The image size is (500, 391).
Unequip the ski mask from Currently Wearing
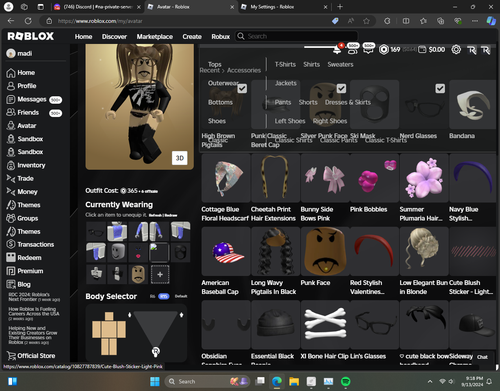180,252
